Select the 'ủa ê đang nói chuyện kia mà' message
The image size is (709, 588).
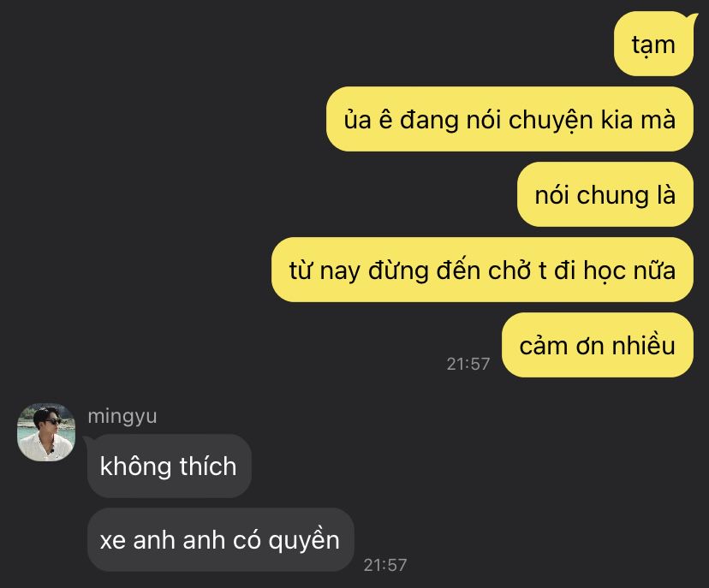point(509,119)
